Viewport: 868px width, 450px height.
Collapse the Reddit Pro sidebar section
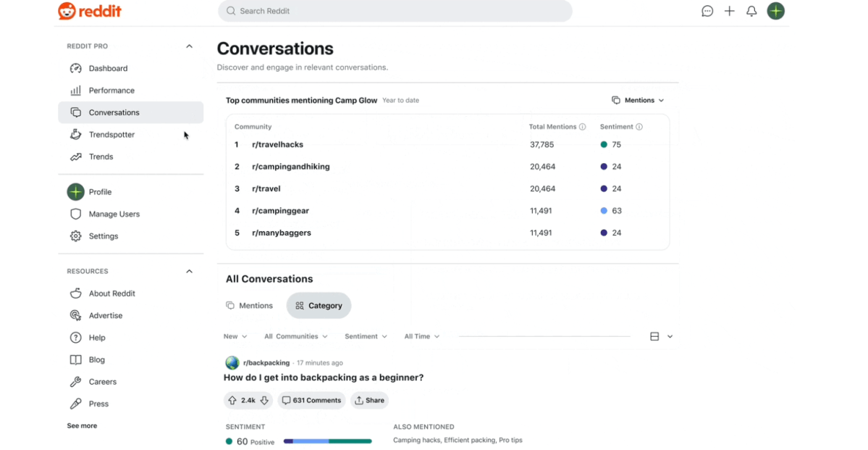pyautogui.click(x=189, y=46)
